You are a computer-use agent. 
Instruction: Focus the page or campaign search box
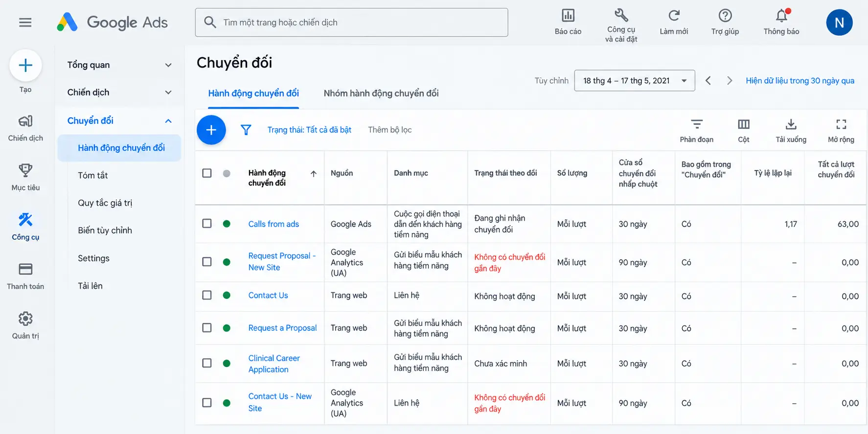point(351,23)
